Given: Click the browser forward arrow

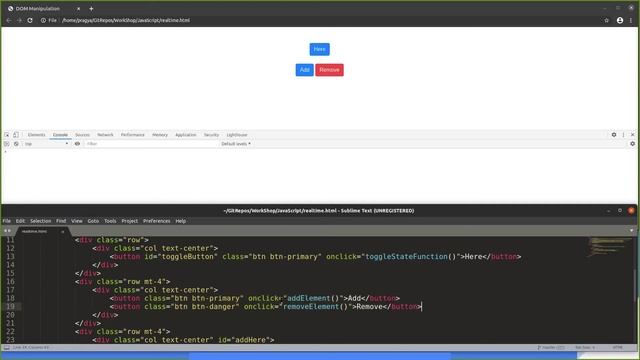Looking at the screenshot, I should pyautogui.click(x=19, y=20).
